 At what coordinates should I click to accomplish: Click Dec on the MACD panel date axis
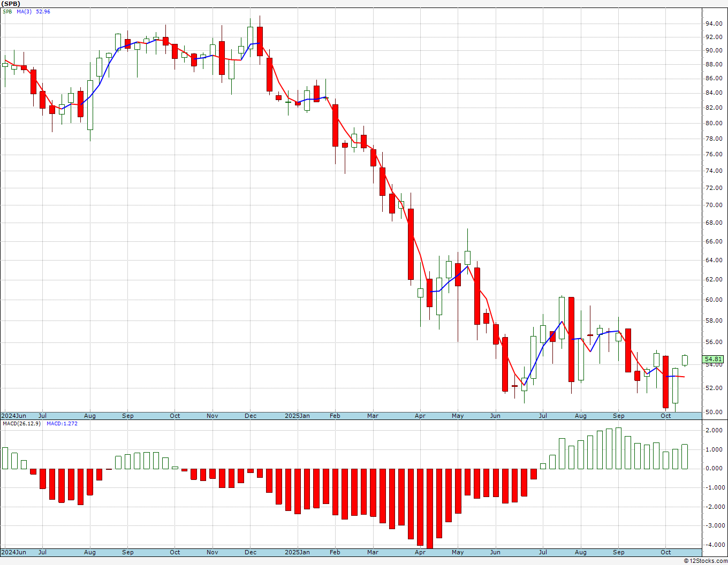pyautogui.click(x=251, y=552)
